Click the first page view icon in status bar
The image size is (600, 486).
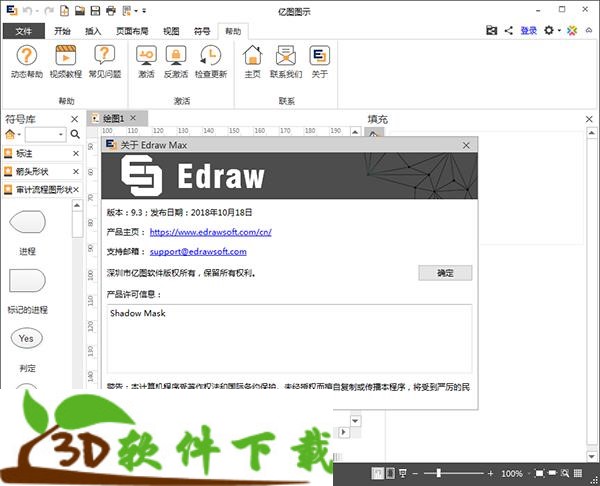click(x=377, y=473)
